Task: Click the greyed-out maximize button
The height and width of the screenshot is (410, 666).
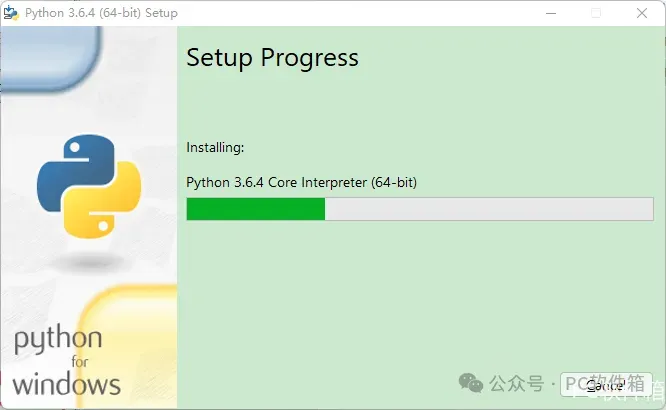Action: click(x=597, y=13)
